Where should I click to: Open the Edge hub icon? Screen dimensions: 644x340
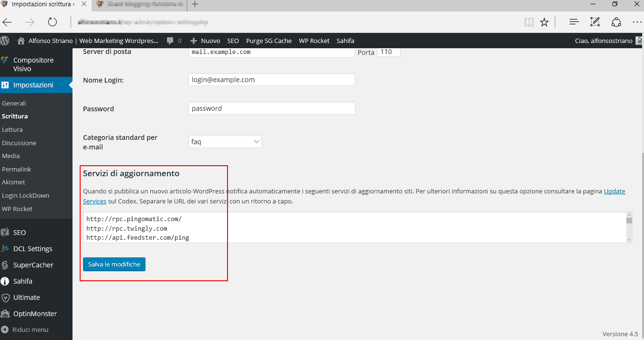point(574,22)
